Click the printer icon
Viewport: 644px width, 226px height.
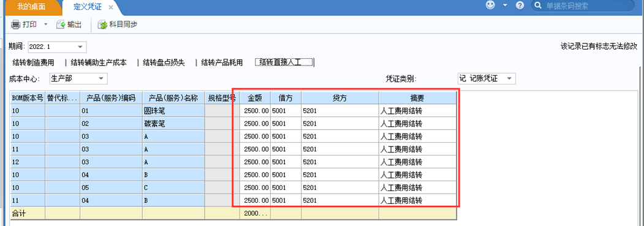(15, 24)
